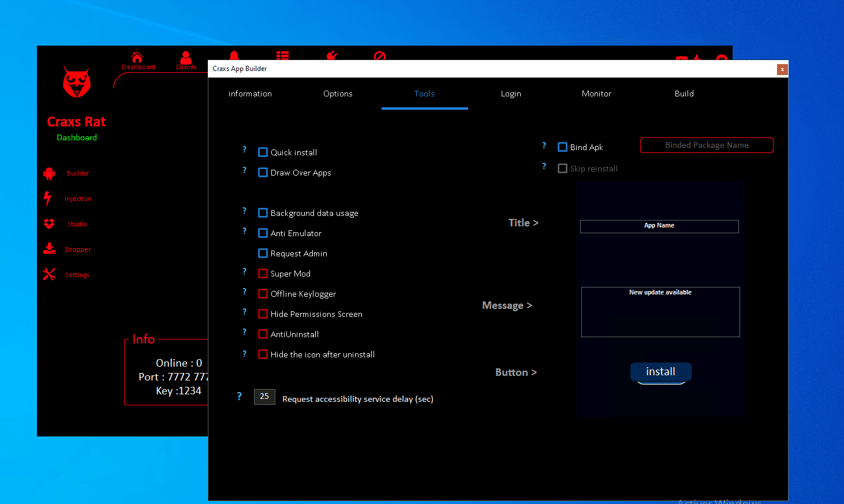Click help icon next to accessibility delay
The height and width of the screenshot is (504, 844).
coord(239,397)
